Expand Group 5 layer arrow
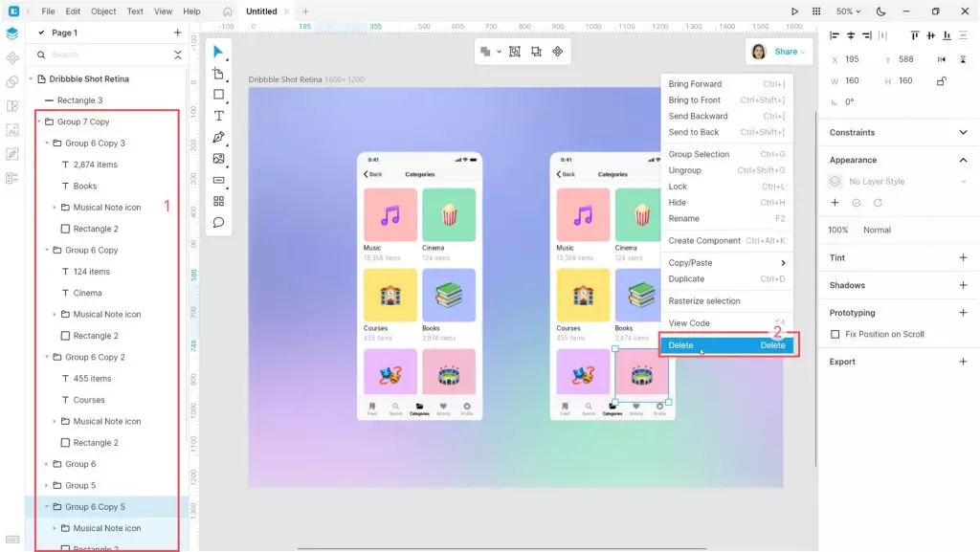Screen dimensions: 980x552 (47, 485)
